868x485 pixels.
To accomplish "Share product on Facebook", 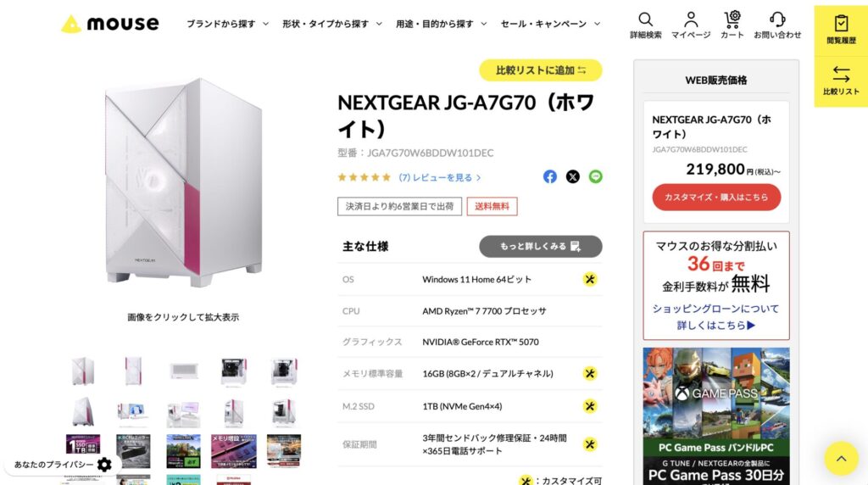I will tap(550, 177).
